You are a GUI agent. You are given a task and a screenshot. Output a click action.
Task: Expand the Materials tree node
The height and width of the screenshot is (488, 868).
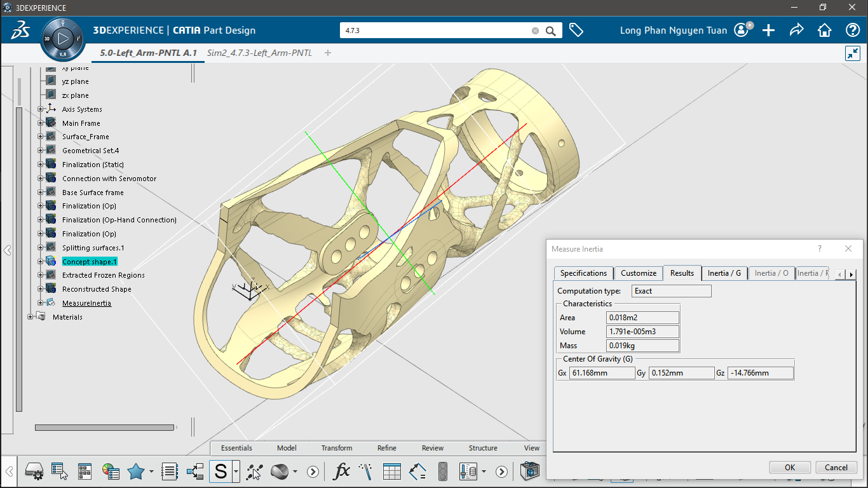click(31, 317)
